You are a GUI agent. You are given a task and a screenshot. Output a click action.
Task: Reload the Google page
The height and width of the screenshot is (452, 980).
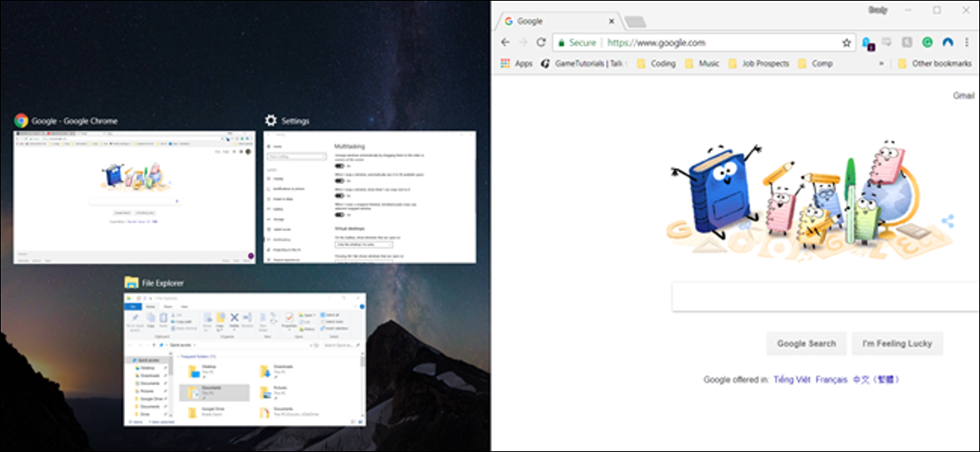(541, 43)
